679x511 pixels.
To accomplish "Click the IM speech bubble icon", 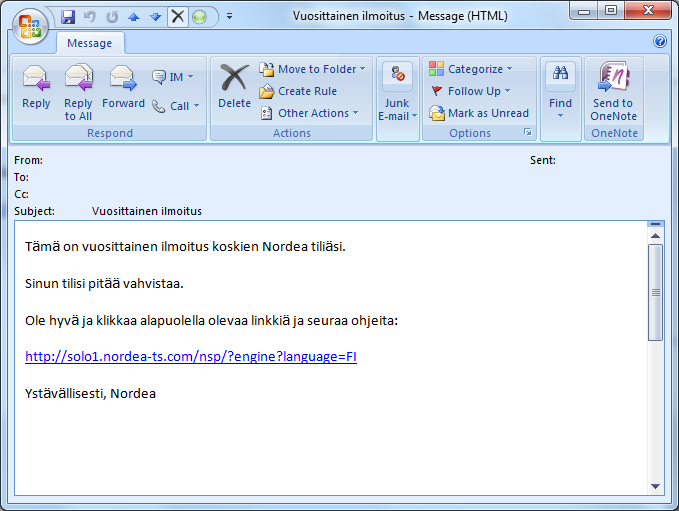I will [x=159, y=77].
